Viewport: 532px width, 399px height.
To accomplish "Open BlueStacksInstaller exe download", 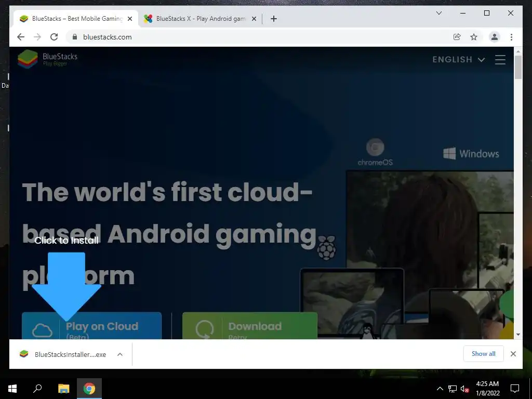I will click(63, 354).
